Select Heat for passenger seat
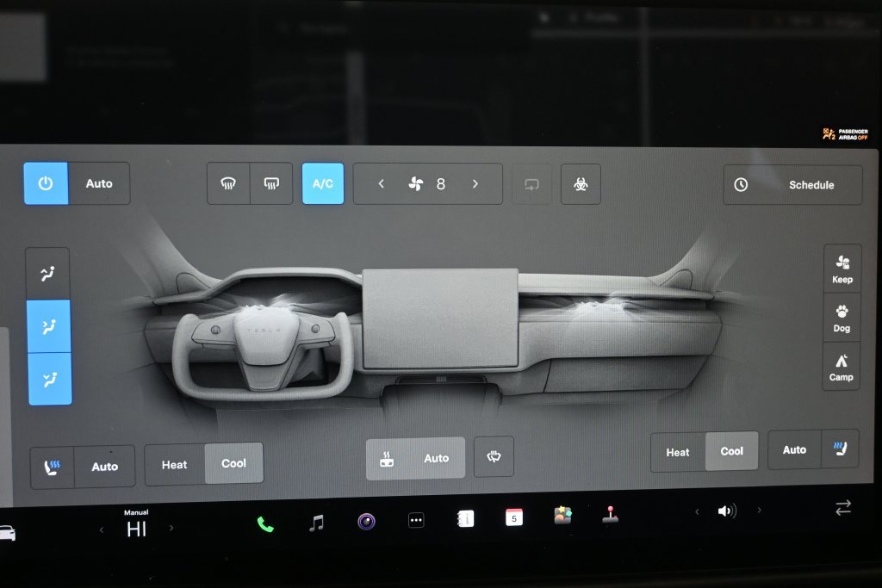 point(678,452)
